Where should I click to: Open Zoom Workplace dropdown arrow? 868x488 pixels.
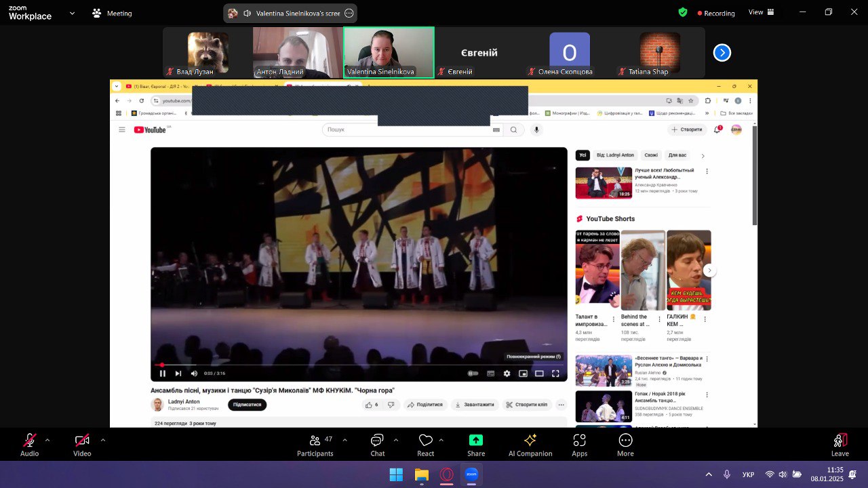[x=72, y=13]
